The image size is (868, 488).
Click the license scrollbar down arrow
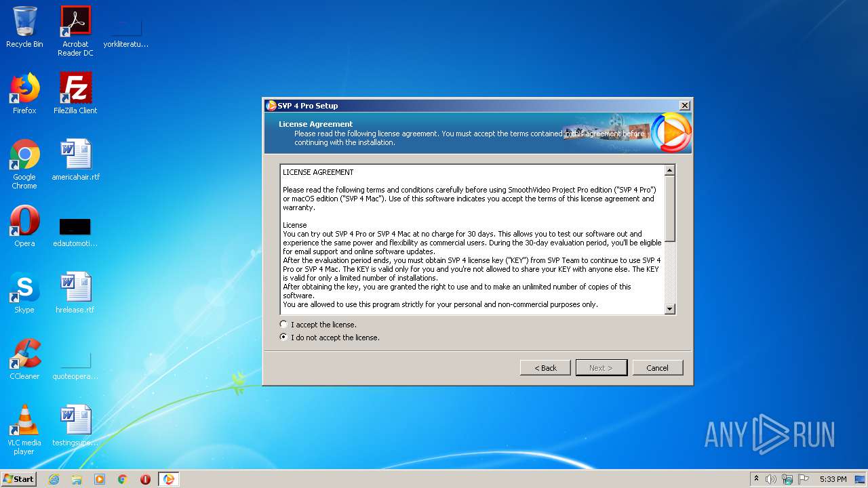(670, 309)
